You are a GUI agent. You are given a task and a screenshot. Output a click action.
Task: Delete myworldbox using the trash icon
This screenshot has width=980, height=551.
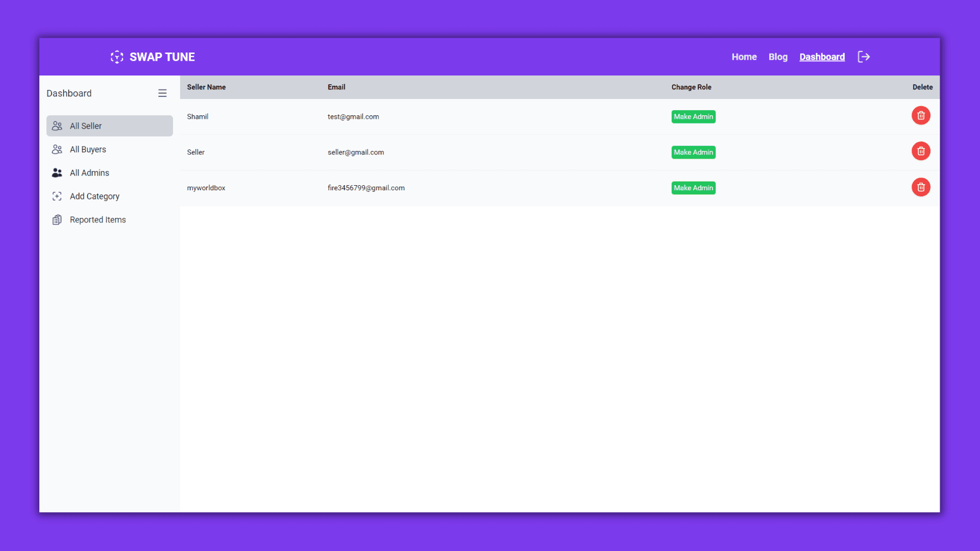pos(921,187)
